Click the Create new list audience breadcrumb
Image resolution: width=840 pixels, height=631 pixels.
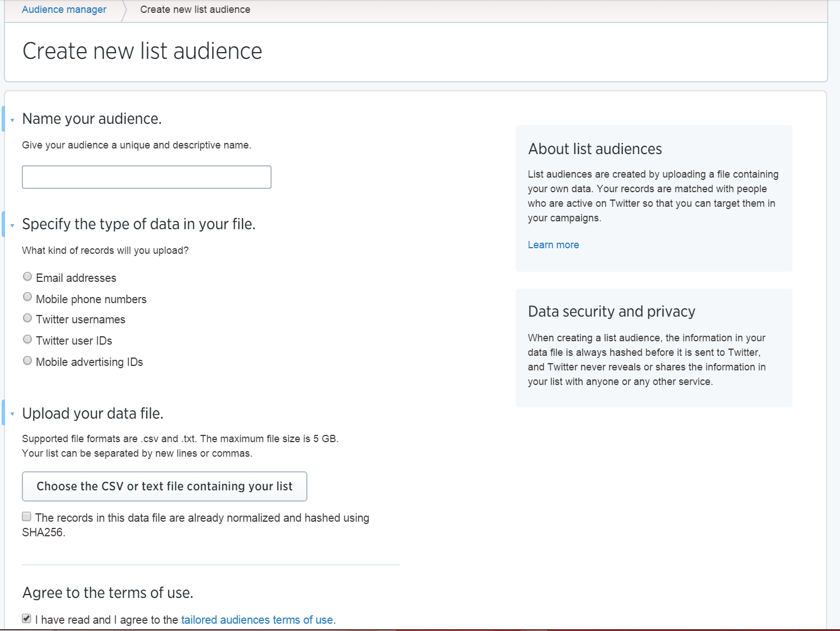pyautogui.click(x=195, y=10)
